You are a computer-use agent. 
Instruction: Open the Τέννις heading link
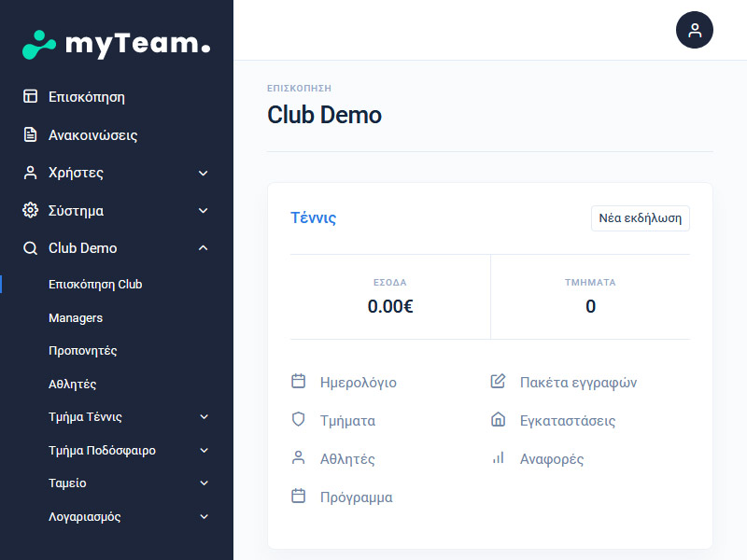313,218
